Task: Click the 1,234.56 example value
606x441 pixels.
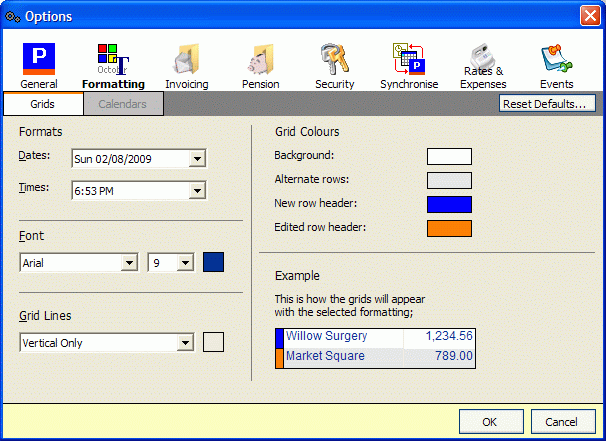Action: point(449,336)
